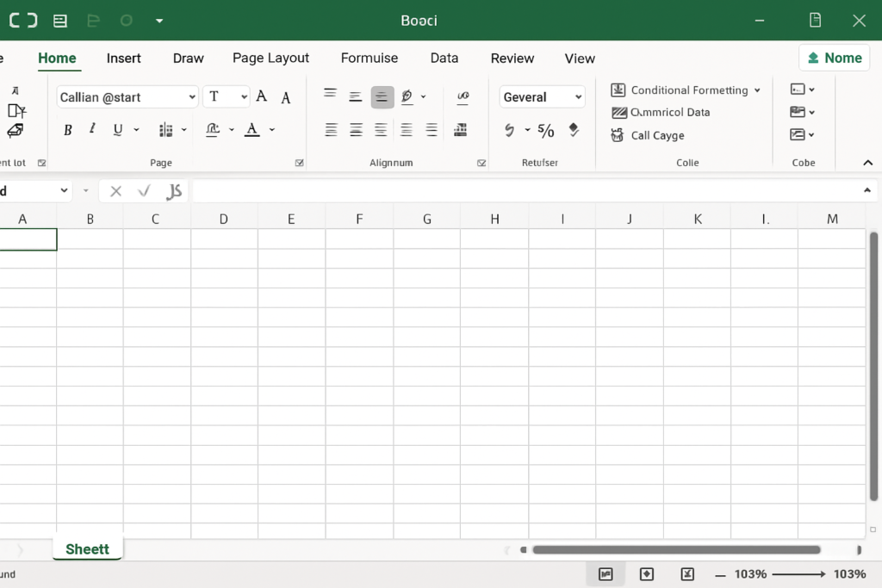
Task: Apply middle vertical alignment
Action: [355, 96]
